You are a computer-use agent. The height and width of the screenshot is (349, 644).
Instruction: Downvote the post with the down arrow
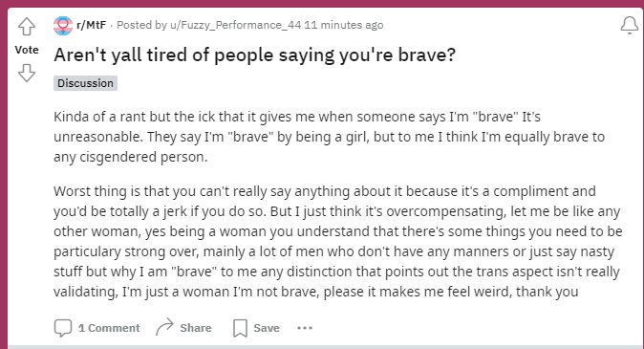pyautogui.click(x=27, y=73)
